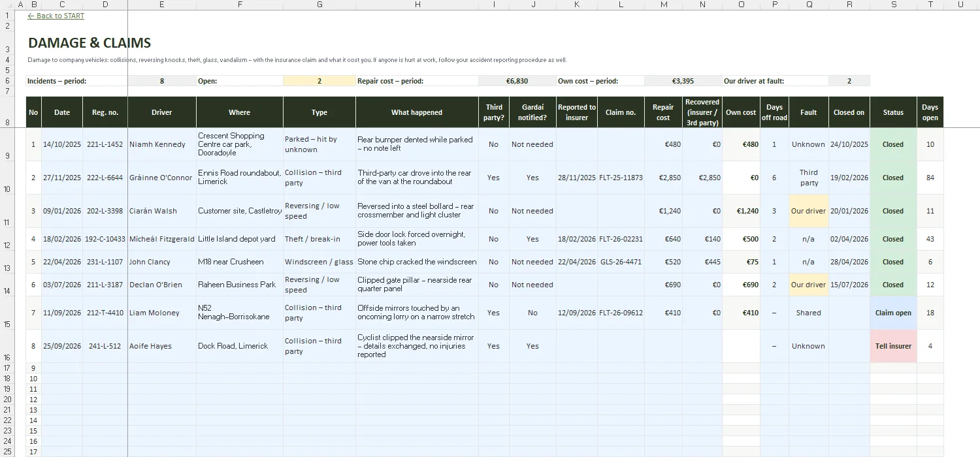
Task: Click date cell 27/11/2025
Action: (62, 178)
